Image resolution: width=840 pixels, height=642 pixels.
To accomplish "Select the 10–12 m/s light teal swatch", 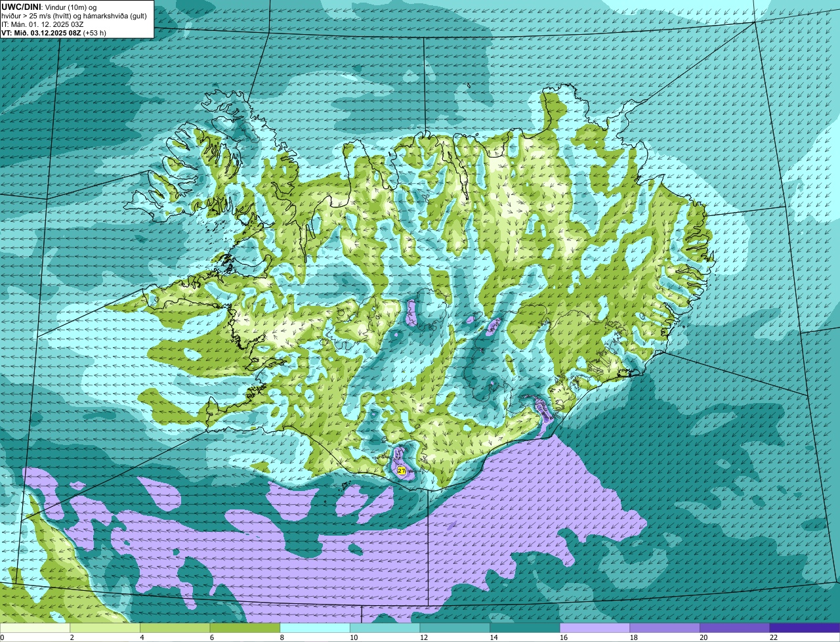I will 385,628.
